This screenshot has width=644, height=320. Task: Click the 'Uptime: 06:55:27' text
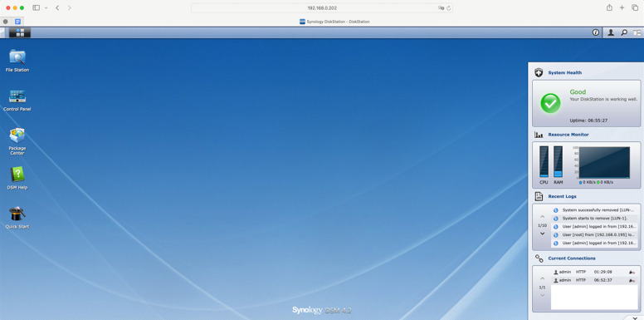[x=588, y=121]
